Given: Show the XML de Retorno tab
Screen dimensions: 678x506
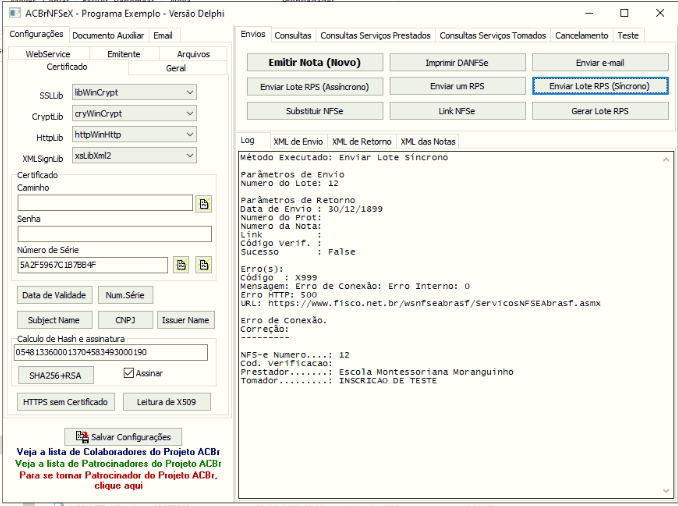Looking at the screenshot, I should coord(361,141).
